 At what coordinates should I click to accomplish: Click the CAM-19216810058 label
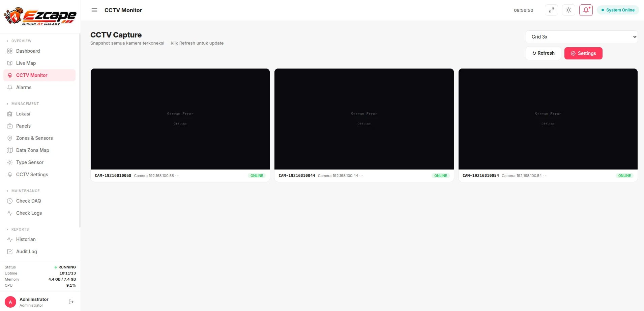[113, 176]
